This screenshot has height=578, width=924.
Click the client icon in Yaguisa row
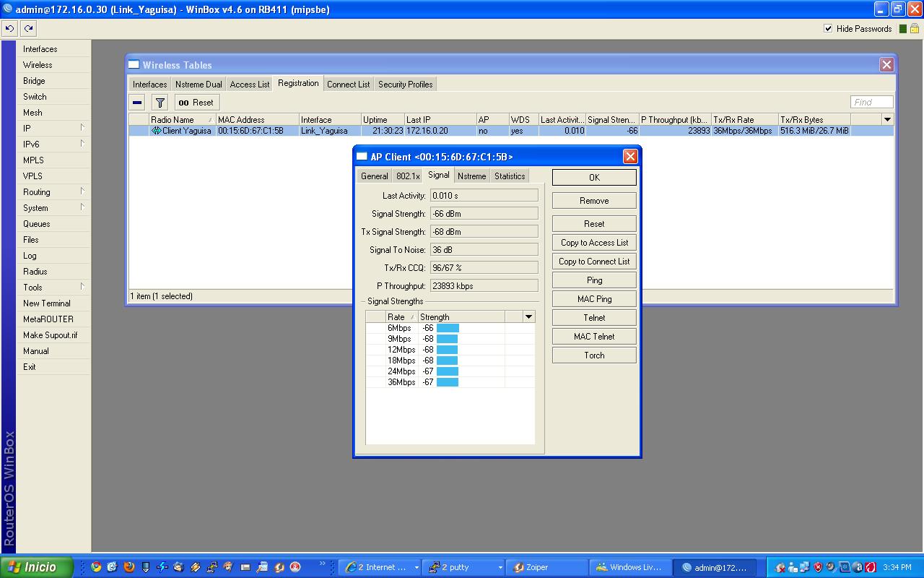point(156,131)
